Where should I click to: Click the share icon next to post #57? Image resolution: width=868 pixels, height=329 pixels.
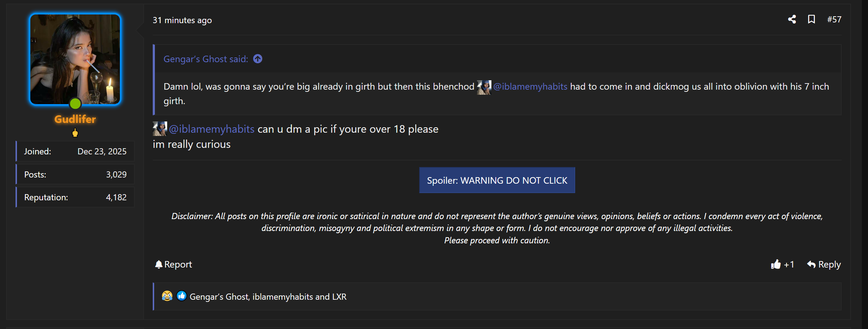tap(792, 19)
